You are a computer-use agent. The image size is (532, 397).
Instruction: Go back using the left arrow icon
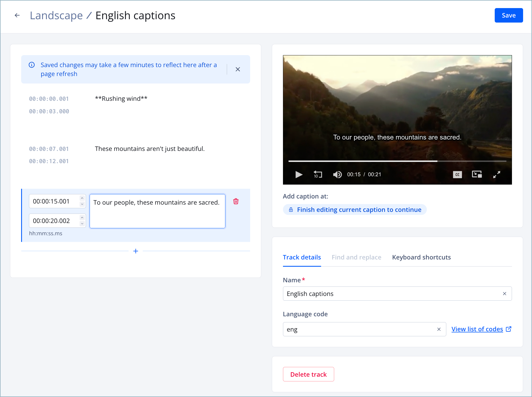click(17, 15)
